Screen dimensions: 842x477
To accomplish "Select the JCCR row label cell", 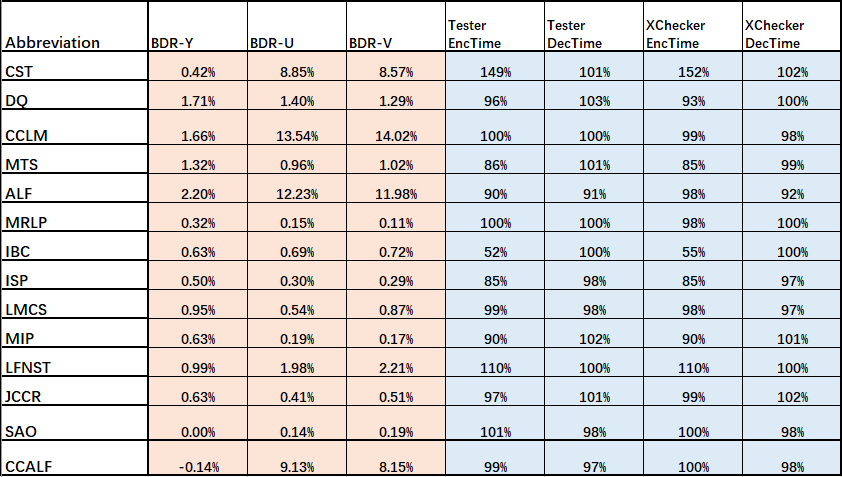I will [75, 391].
